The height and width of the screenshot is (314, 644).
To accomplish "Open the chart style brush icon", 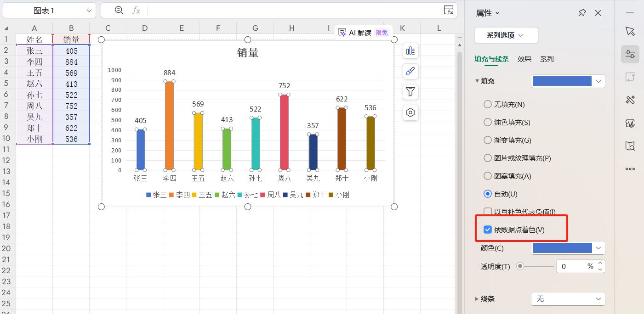I will (410, 71).
